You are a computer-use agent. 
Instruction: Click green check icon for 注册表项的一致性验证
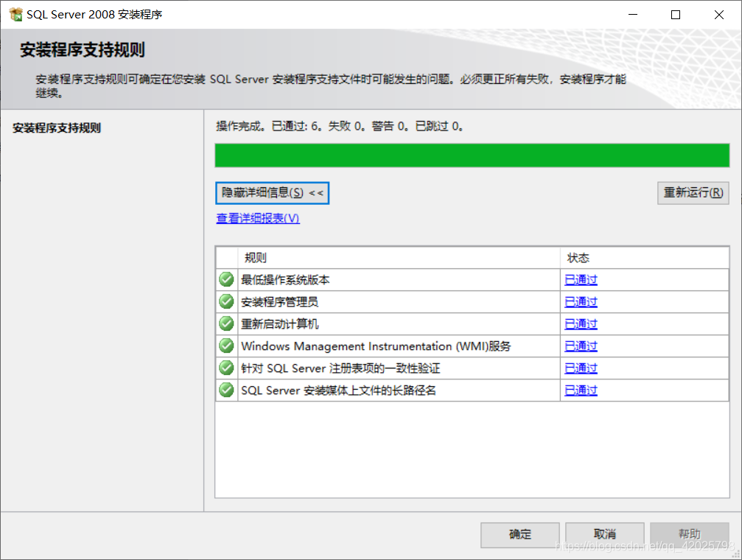(227, 368)
